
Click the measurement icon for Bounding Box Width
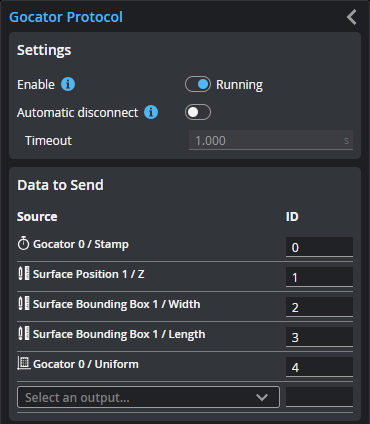[x=23, y=303]
